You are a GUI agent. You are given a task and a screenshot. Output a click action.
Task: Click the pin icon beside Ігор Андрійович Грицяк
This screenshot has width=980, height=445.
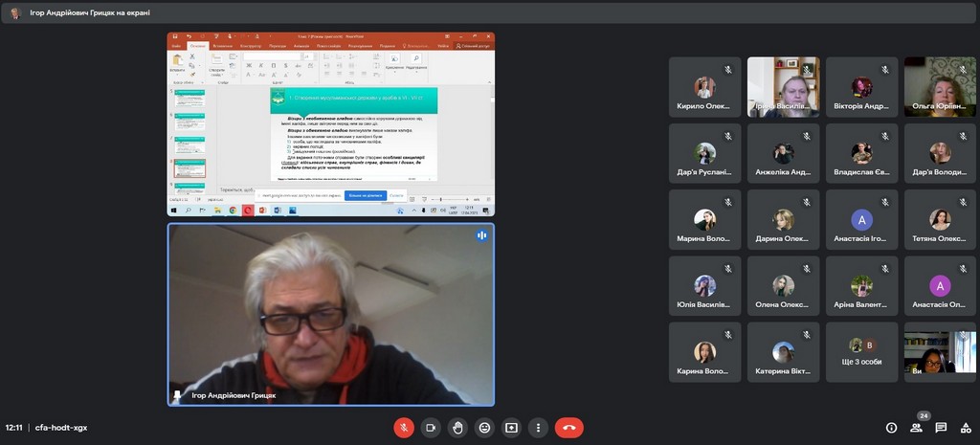(x=176, y=394)
